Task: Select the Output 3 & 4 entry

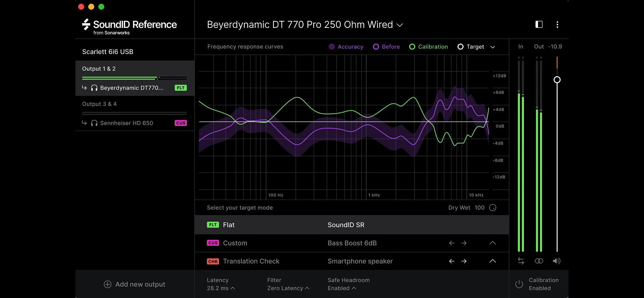Action: pos(135,113)
